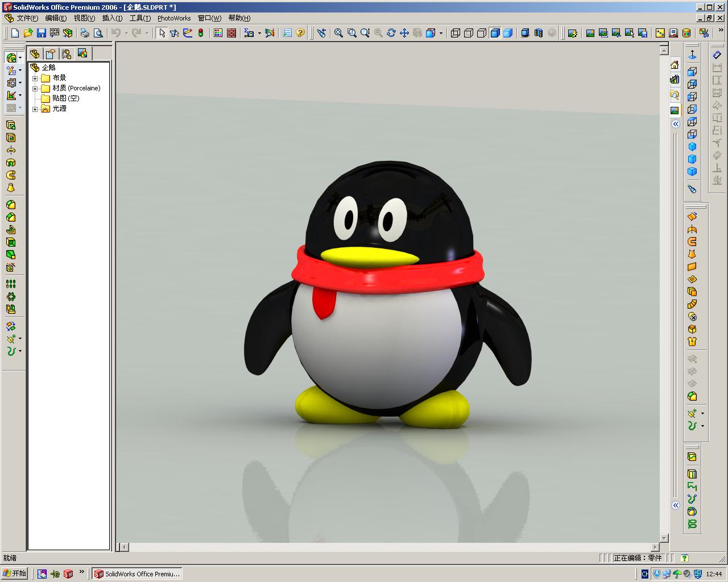Click the New document icon
728x582 pixels.
15,33
